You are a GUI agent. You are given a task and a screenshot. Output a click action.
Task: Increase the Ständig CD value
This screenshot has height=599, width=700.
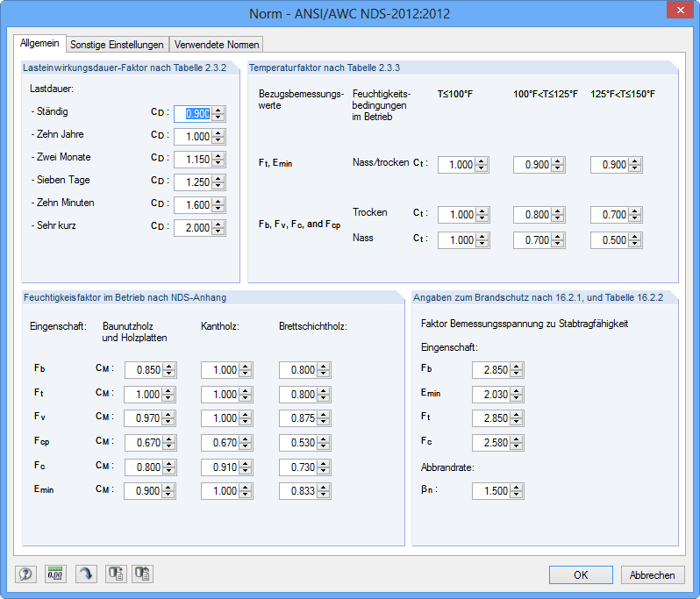coord(218,111)
